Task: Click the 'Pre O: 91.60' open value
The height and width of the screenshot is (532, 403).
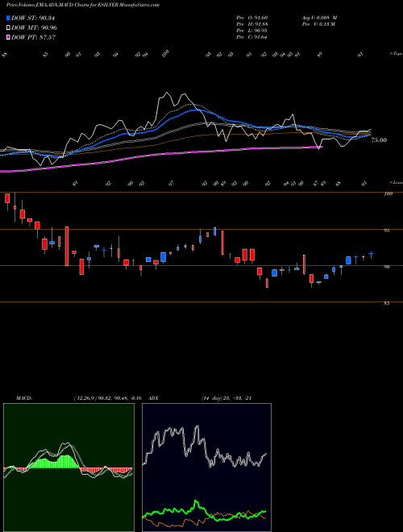Action: tap(251, 18)
